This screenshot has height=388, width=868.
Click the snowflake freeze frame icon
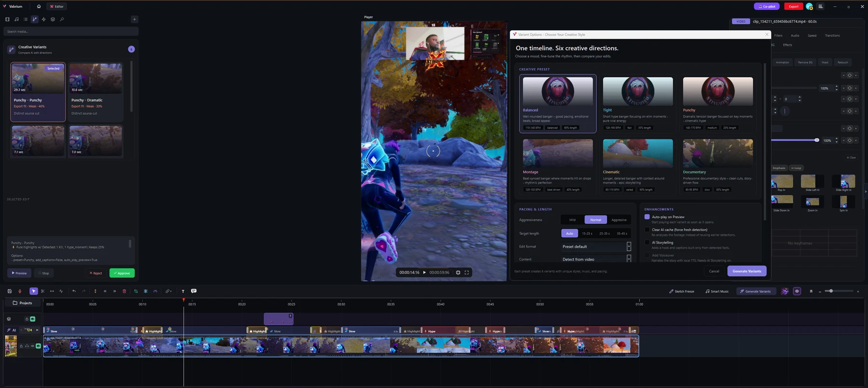[x=146, y=291]
